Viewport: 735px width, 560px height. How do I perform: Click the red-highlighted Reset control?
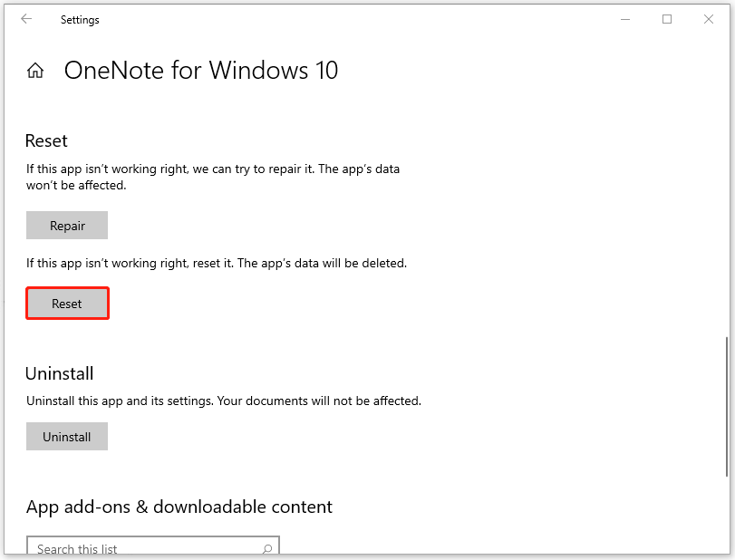67,303
